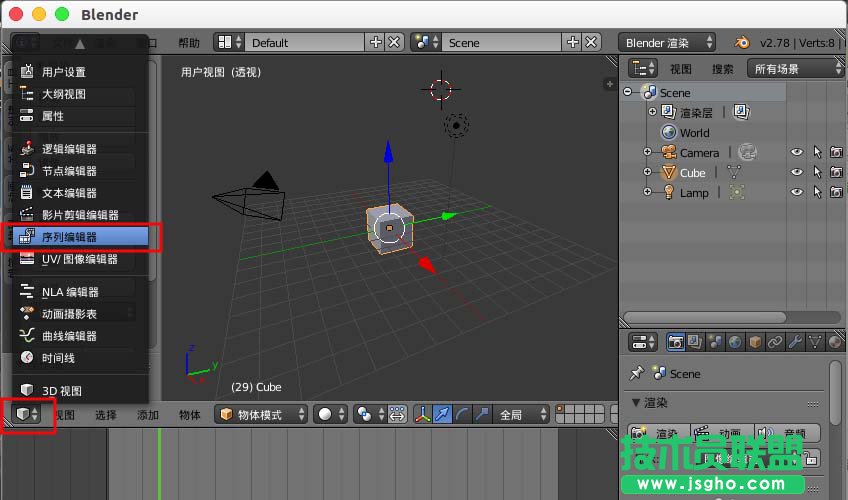This screenshot has height=500, width=848.
Task: Open the 3D view editor type selector
Action: tap(26, 415)
